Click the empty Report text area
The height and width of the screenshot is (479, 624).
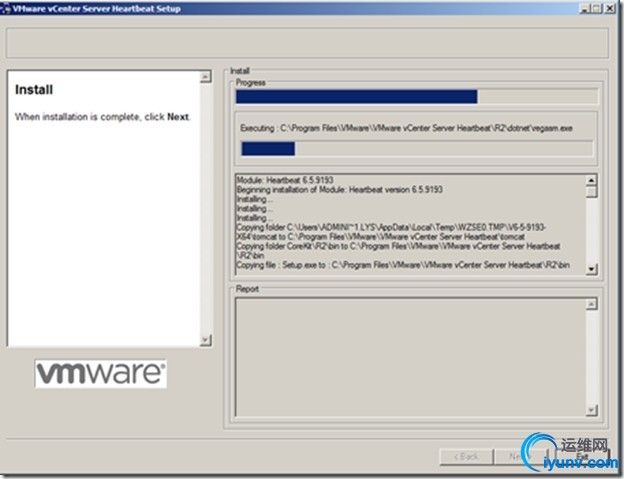411,357
